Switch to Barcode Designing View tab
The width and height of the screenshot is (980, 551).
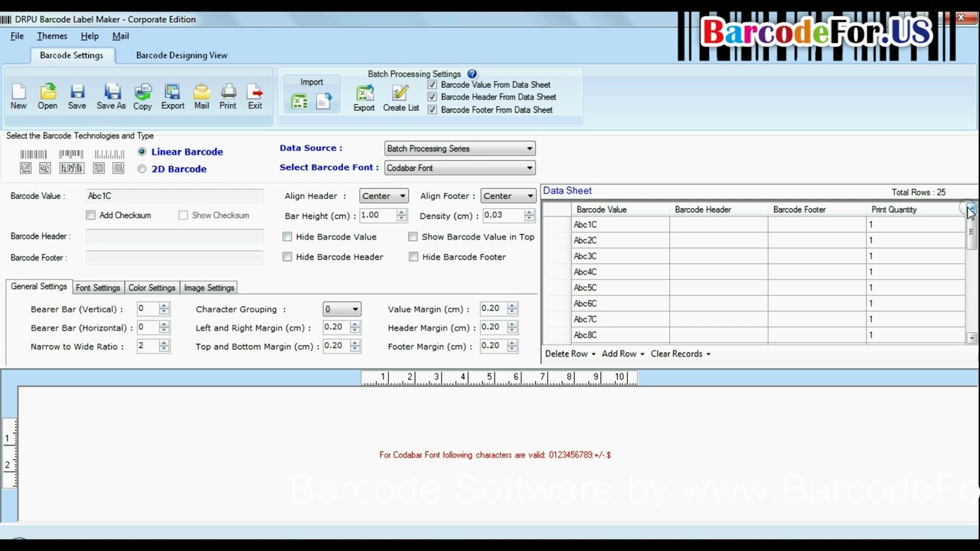coord(181,55)
